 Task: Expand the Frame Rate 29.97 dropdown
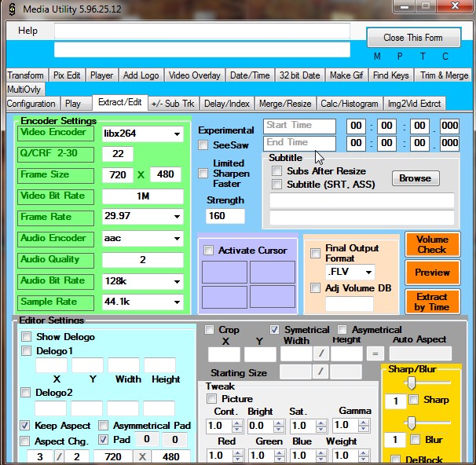click(x=177, y=217)
